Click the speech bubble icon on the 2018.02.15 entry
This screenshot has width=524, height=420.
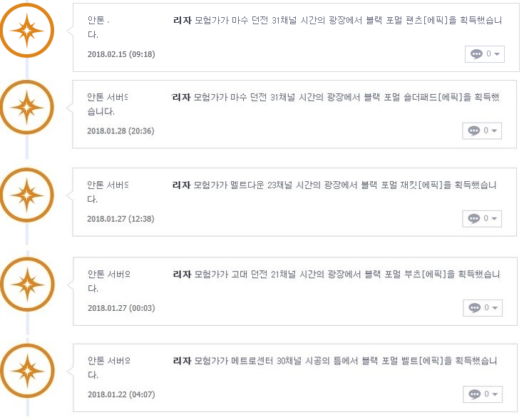tap(476, 53)
